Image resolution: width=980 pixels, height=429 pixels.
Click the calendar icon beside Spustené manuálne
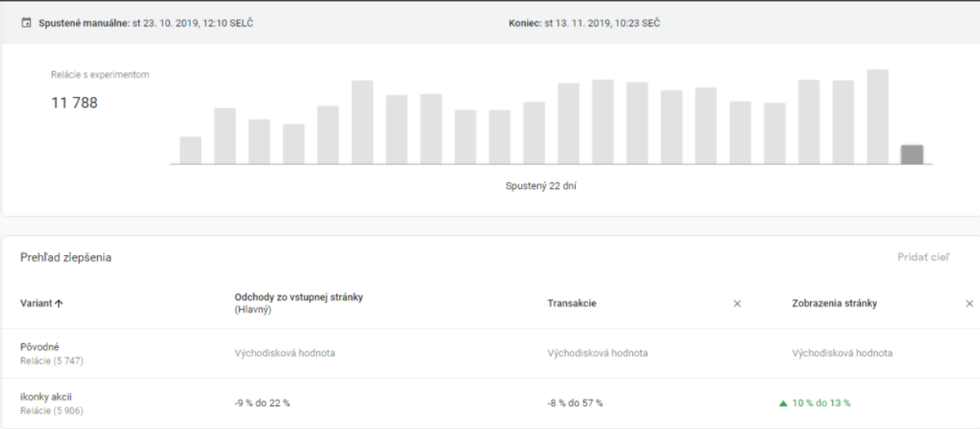(26, 23)
